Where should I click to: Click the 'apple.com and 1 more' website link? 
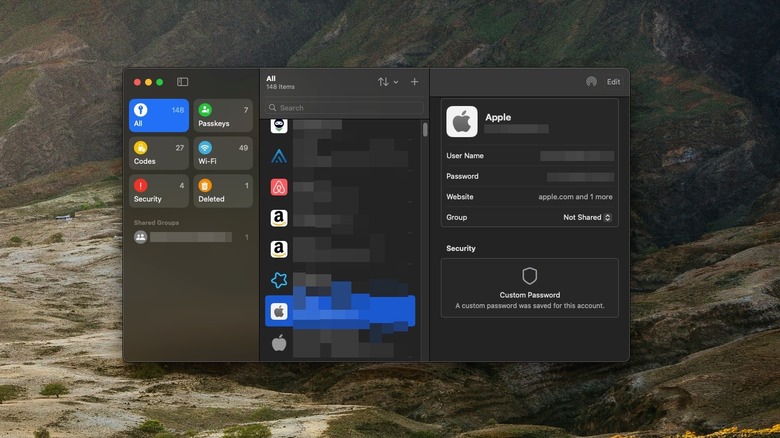(x=576, y=197)
